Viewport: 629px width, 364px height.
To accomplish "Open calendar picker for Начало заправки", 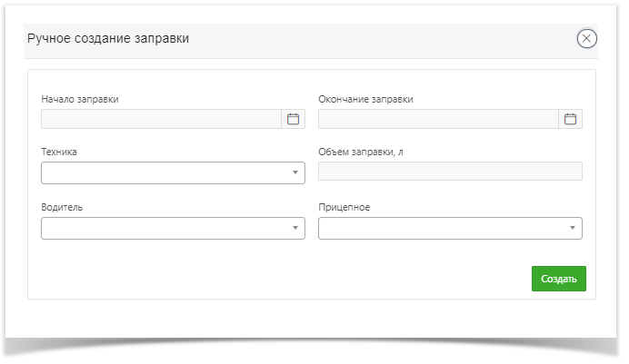I will 293,119.
